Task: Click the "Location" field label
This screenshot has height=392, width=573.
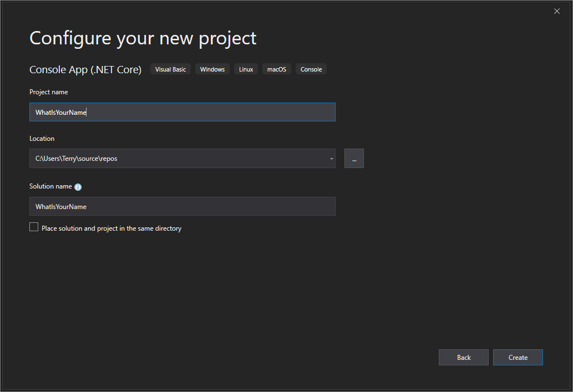Action: click(x=42, y=139)
